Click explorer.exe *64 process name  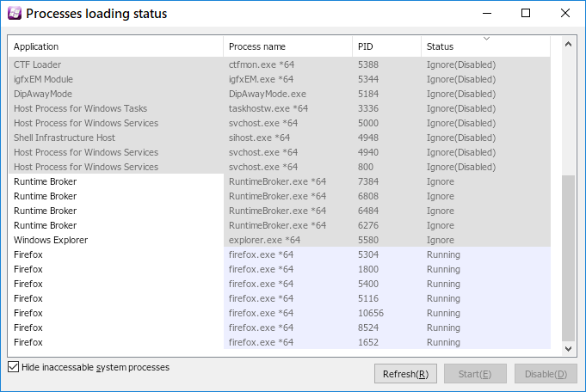(264, 240)
